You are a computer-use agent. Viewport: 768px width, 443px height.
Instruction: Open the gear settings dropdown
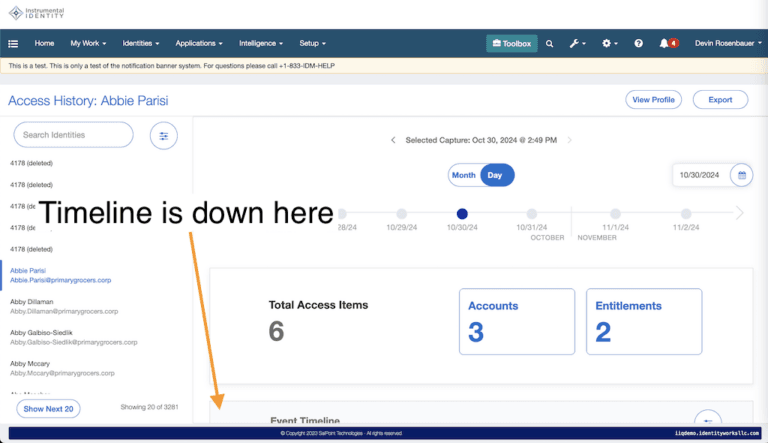[x=609, y=44]
